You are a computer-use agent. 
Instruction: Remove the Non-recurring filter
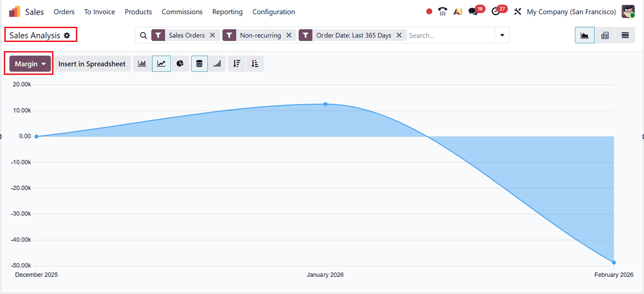289,35
